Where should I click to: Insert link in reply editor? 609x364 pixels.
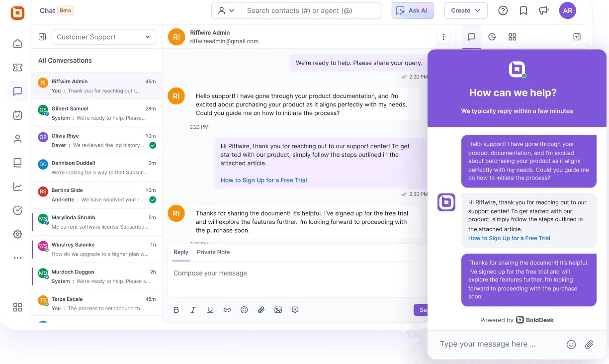pos(227,310)
